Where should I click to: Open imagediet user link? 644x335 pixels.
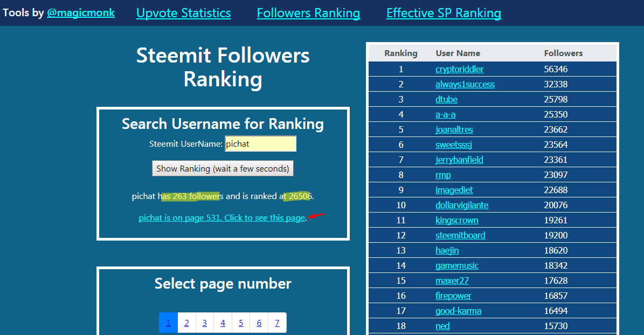pyautogui.click(x=454, y=190)
